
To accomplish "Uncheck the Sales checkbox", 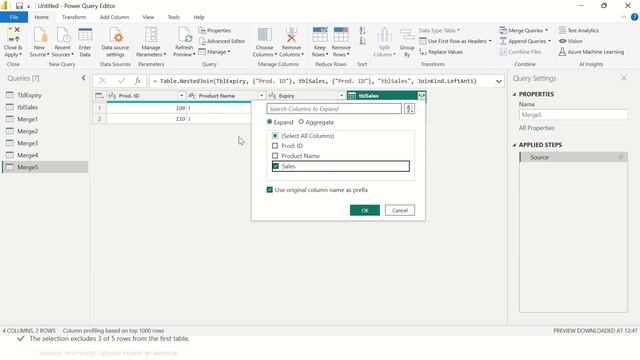I will point(276,166).
